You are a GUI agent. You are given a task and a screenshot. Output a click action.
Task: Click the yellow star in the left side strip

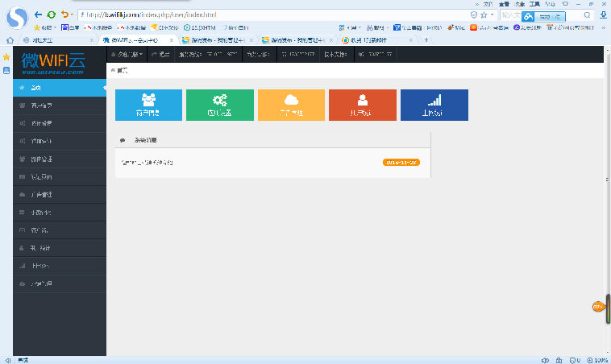[x=6, y=57]
